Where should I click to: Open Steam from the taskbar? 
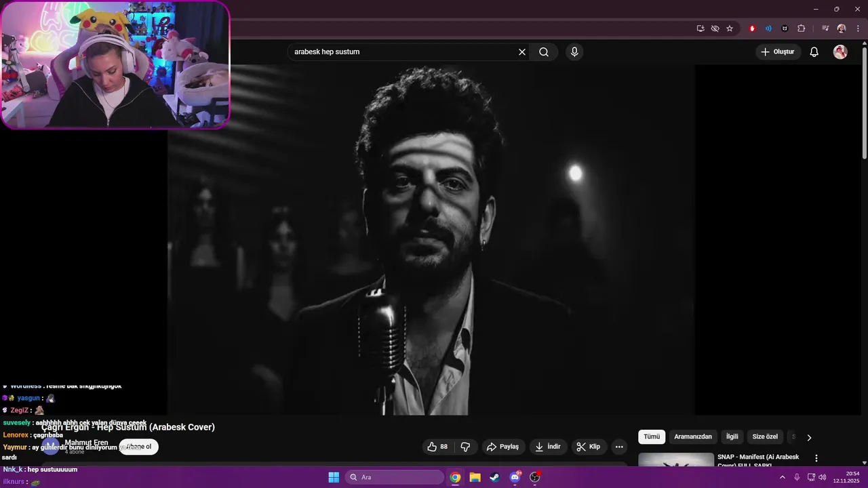[x=495, y=477]
